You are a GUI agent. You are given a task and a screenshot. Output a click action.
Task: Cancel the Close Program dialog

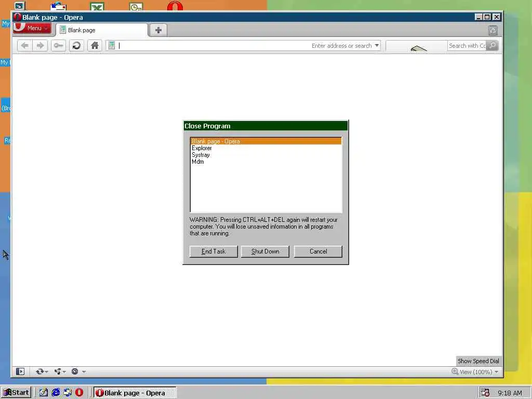click(318, 251)
